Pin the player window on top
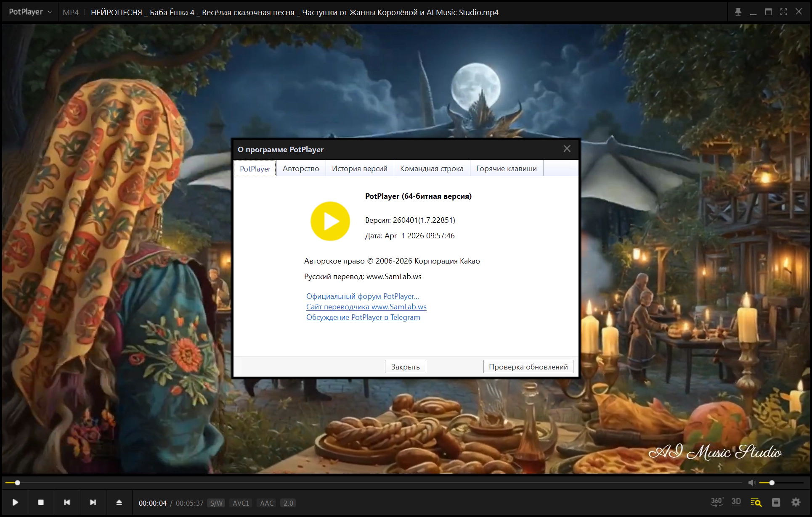 [738, 12]
